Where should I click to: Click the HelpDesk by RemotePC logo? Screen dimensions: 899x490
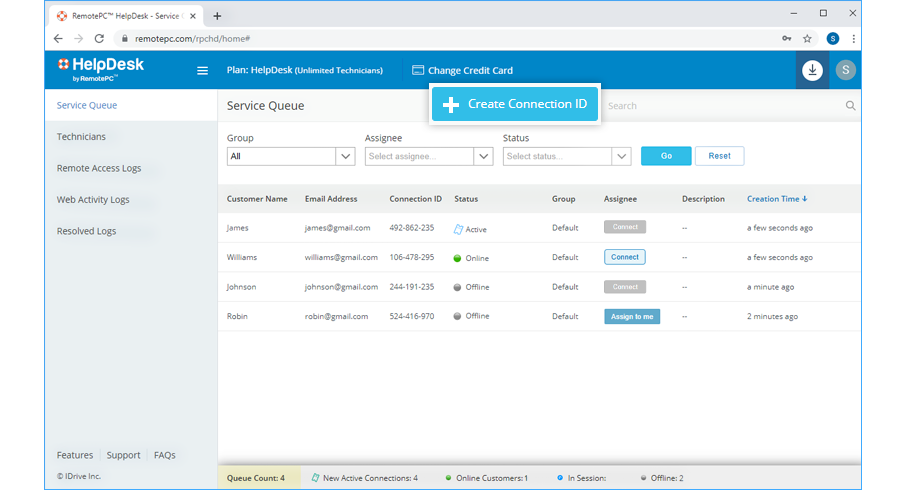(101, 69)
